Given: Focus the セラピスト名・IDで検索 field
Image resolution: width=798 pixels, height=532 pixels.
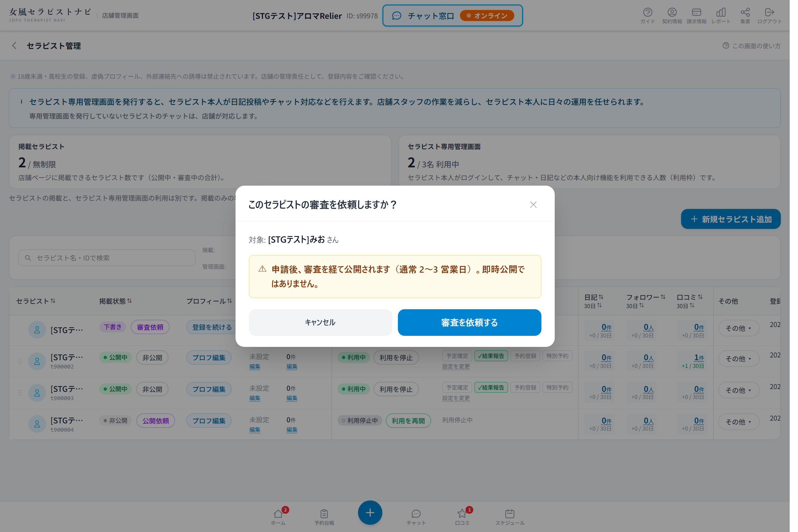Looking at the screenshot, I should coord(107,258).
